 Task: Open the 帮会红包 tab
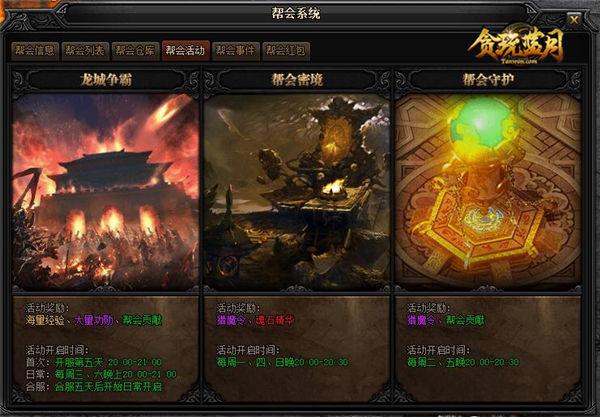click(x=286, y=50)
